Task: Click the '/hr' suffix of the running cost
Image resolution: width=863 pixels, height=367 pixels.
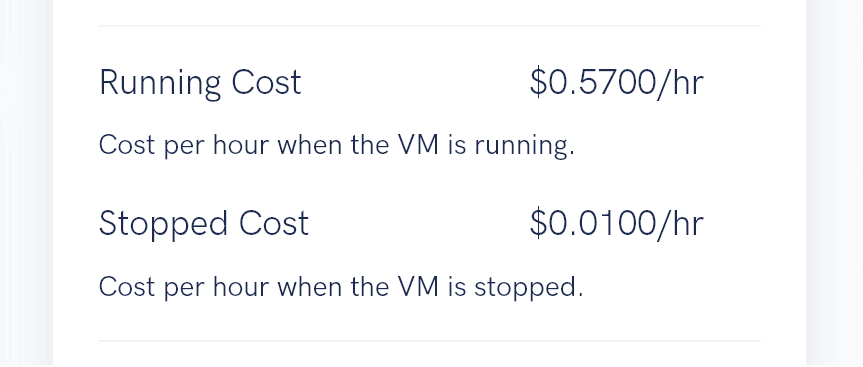Action: (x=680, y=83)
